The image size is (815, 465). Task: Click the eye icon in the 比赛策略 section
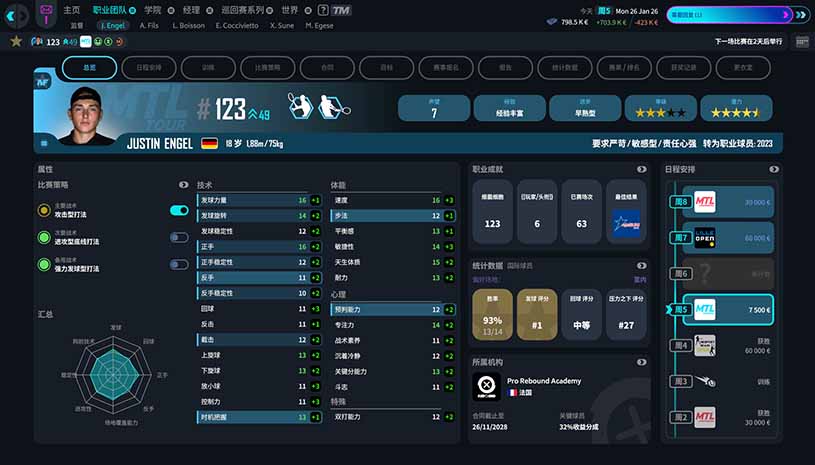pos(183,184)
